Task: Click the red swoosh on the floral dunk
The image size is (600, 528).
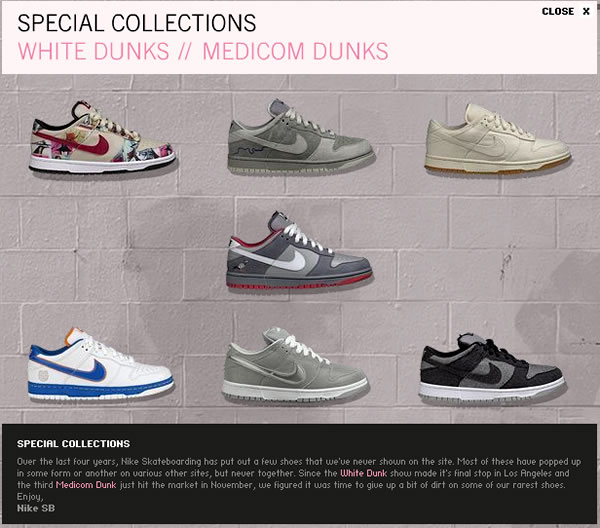Action: coord(77,144)
